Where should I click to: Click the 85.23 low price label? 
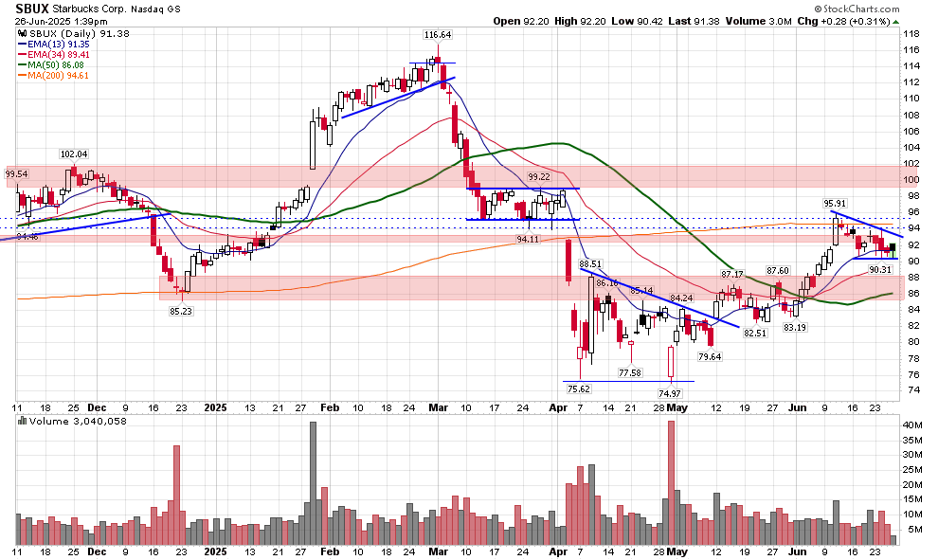coord(181,311)
